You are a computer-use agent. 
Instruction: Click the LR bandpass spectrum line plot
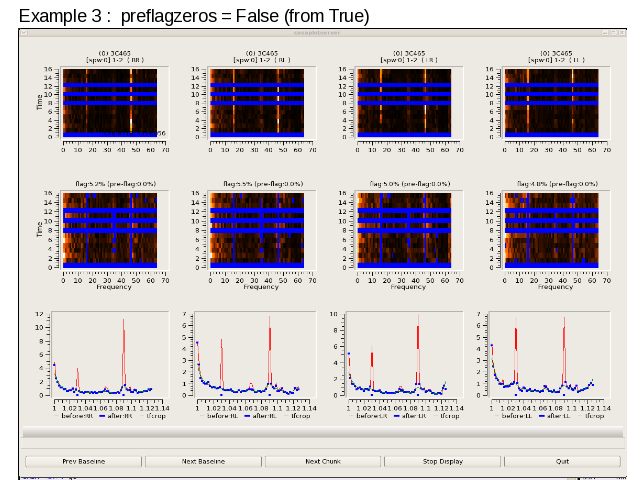[x=404, y=354]
